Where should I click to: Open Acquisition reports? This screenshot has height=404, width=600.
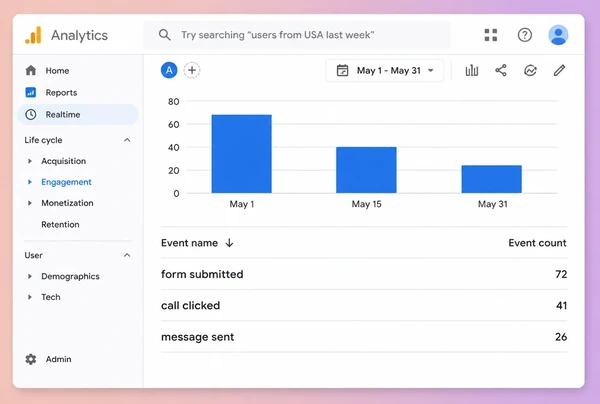click(64, 161)
